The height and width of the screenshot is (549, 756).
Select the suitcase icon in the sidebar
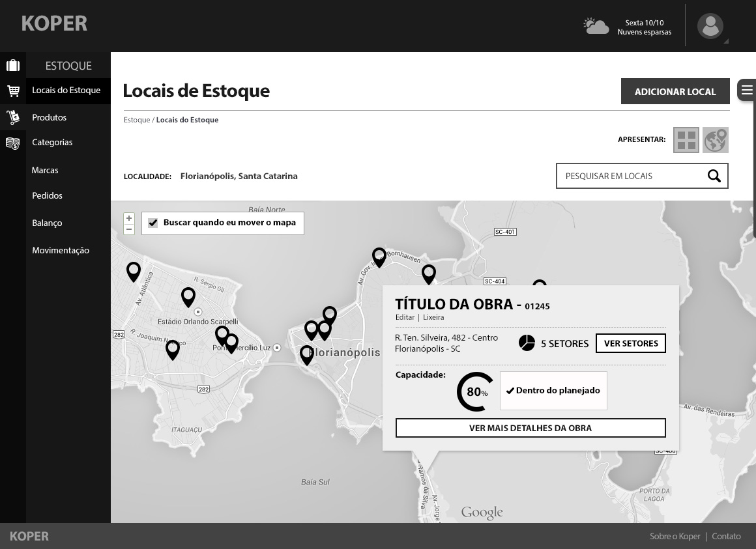pos(13,65)
